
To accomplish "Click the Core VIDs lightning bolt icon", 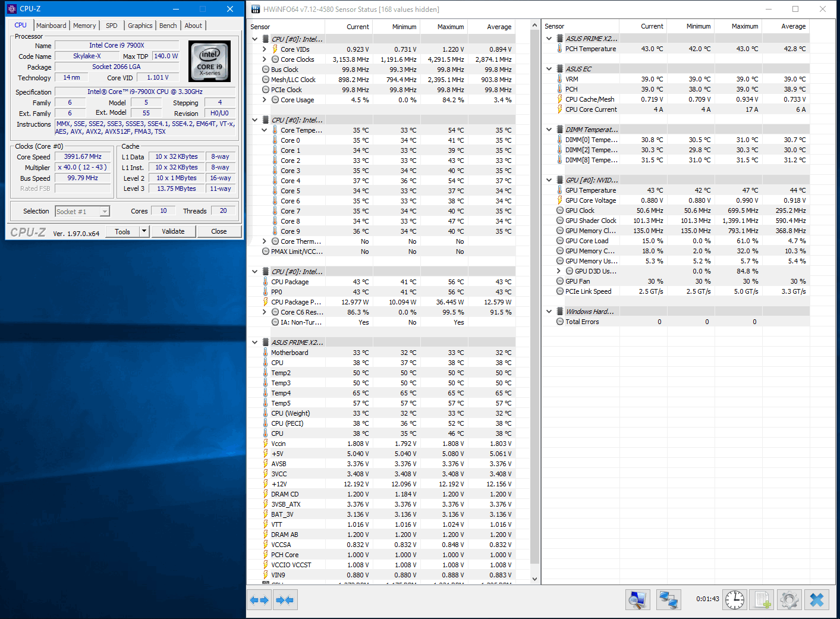I will [x=275, y=49].
